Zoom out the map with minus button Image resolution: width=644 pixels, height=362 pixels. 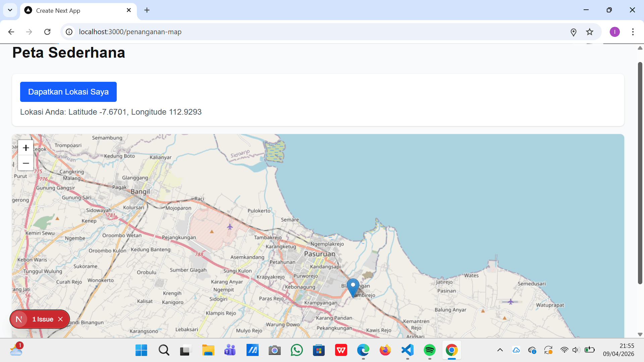pyautogui.click(x=26, y=163)
